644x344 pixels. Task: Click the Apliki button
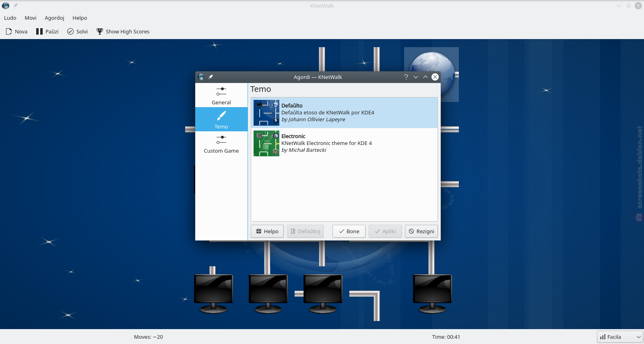point(385,231)
